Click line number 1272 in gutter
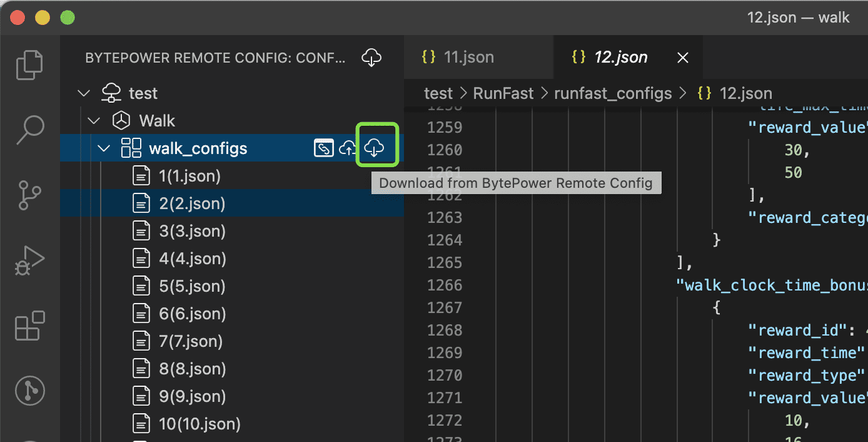The height and width of the screenshot is (442, 868). (445, 420)
